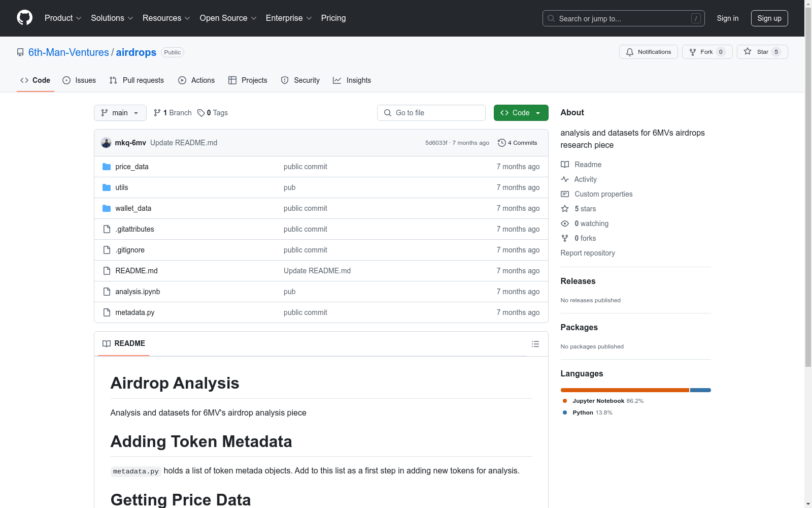Open README outline list icon
Screen dimensions: 812x508
[x=535, y=344]
